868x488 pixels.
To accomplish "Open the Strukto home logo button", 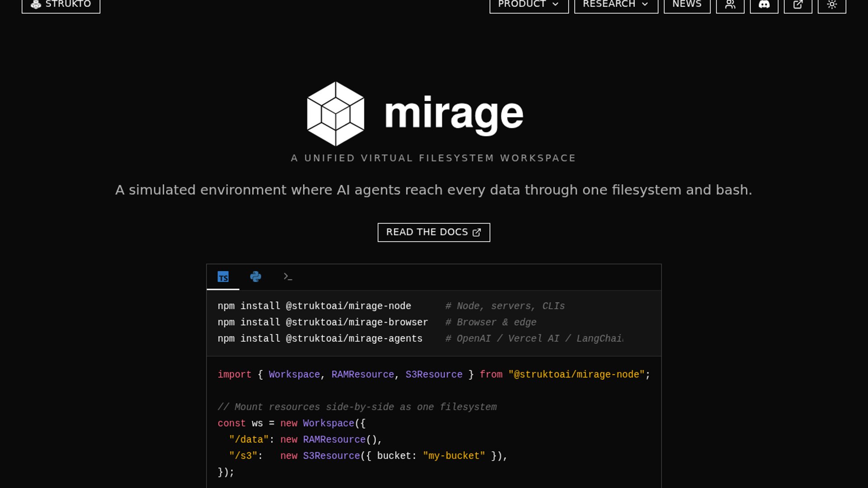I will coord(61,5).
